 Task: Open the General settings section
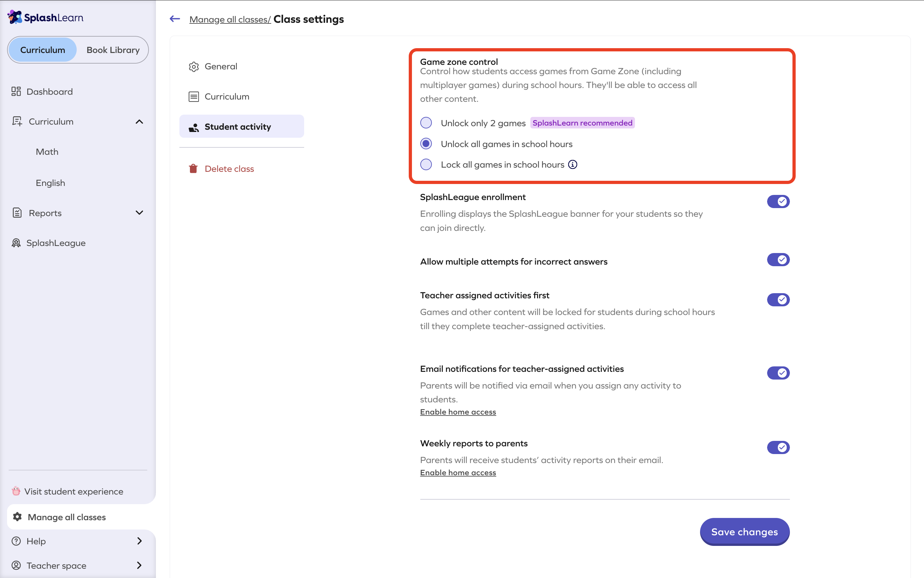pos(242,66)
